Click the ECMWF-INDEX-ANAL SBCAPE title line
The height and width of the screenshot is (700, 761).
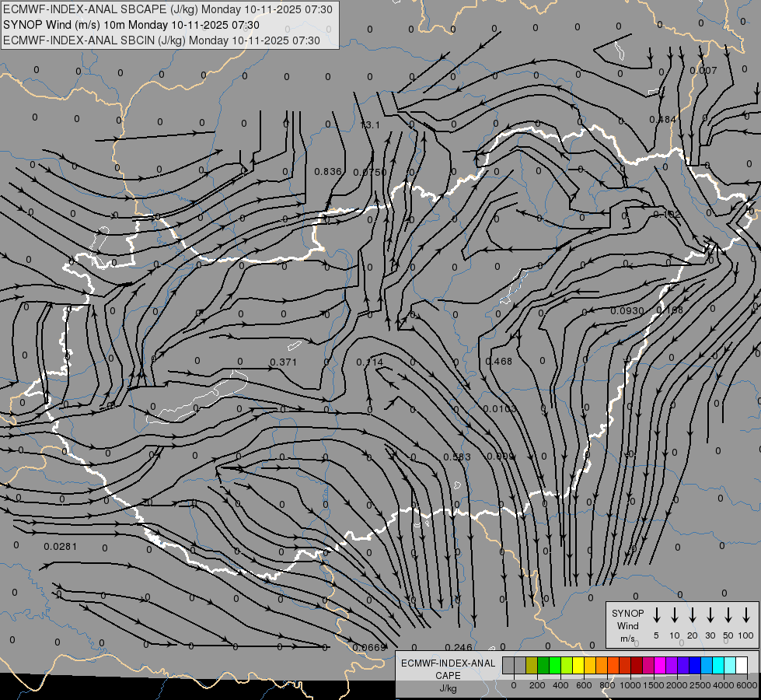tap(168, 9)
